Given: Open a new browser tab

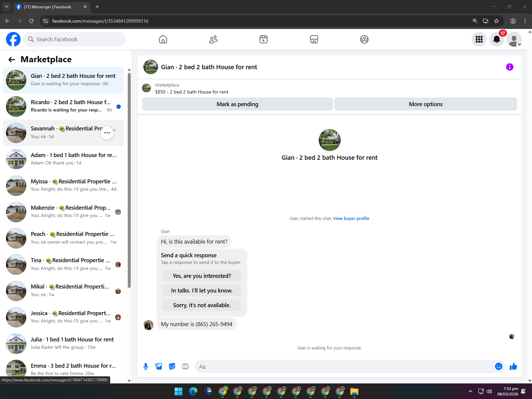Looking at the screenshot, I should tap(97, 7).
